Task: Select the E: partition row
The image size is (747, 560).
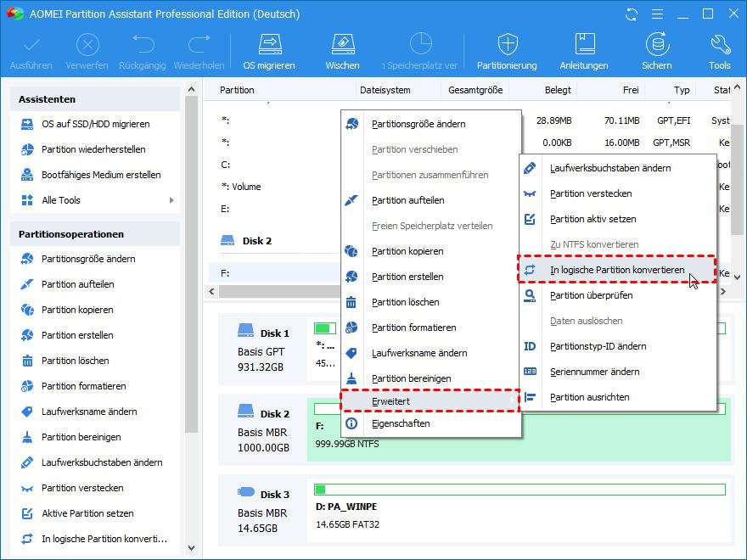Action: 275,209
